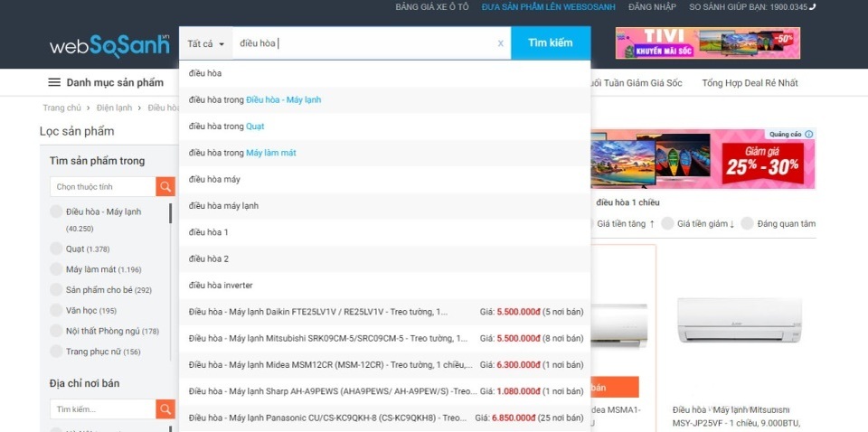Select the Văn học (195) filter
The image size is (868, 432).
(56, 310)
